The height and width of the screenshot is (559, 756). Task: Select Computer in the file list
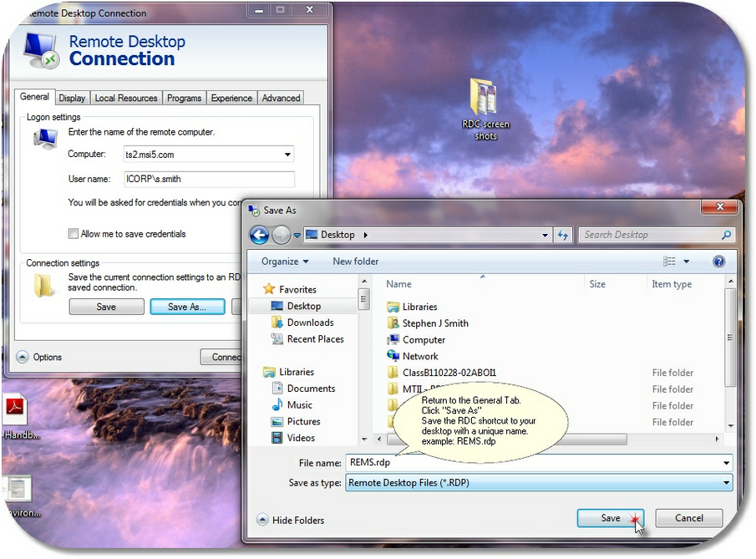(422, 339)
